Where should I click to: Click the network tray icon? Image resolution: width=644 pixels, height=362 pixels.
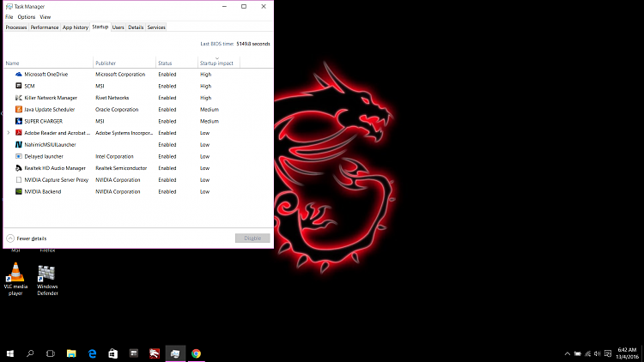tap(587, 353)
